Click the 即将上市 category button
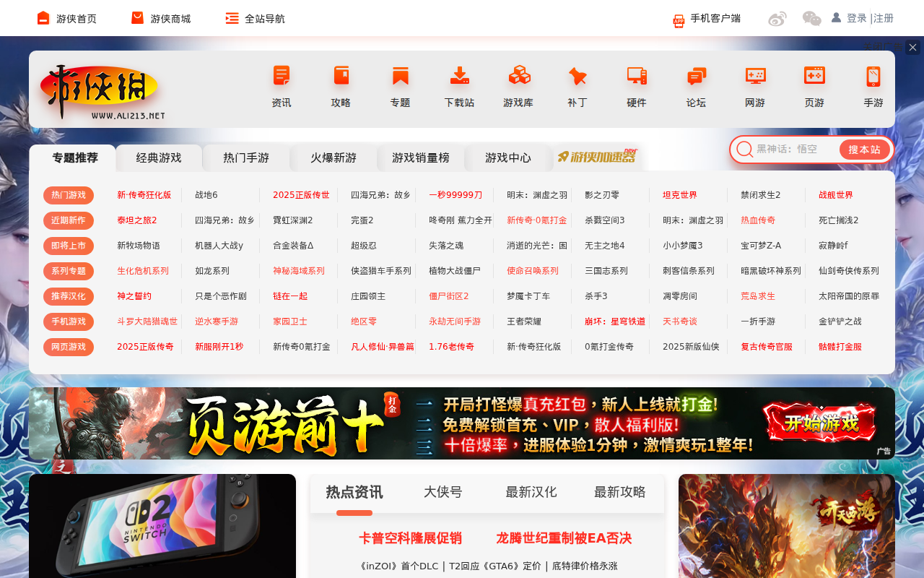Image resolution: width=924 pixels, height=578 pixels. pyautogui.click(x=69, y=246)
